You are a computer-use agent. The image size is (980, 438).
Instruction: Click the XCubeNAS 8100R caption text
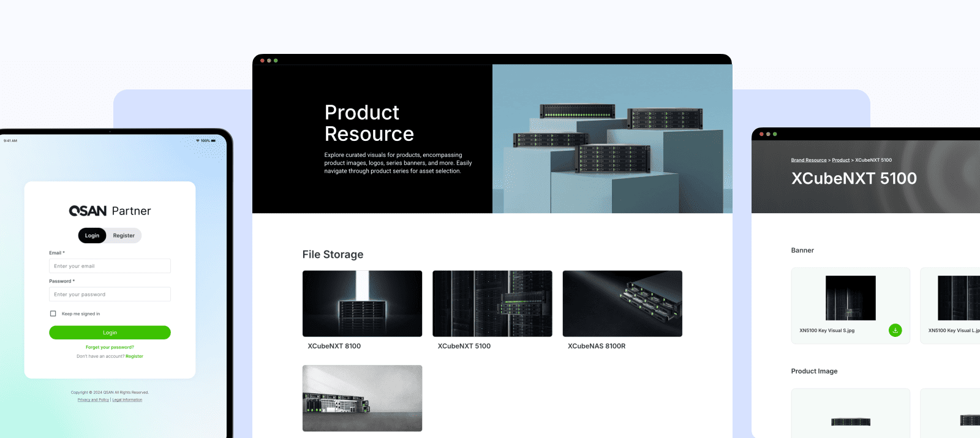[x=597, y=346]
